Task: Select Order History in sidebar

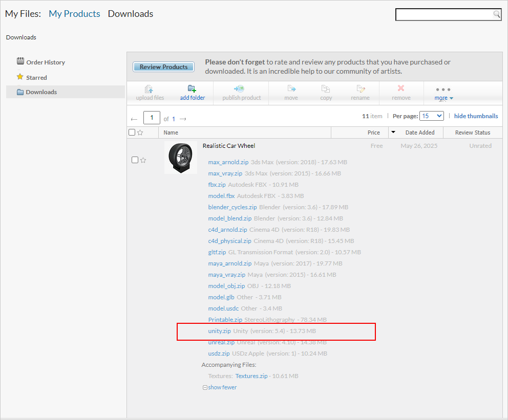Action: tap(46, 62)
